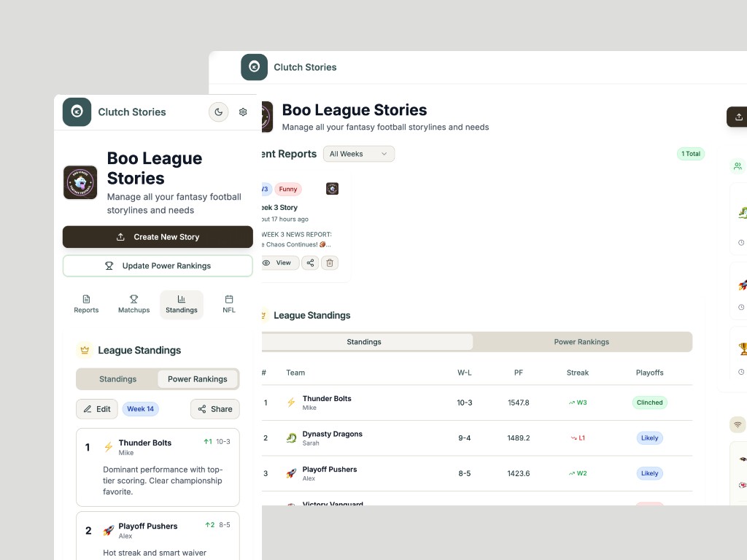Click the wifi signal icon at right edge
Viewport: 747px width, 560px height.
click(x=738, y=425)
